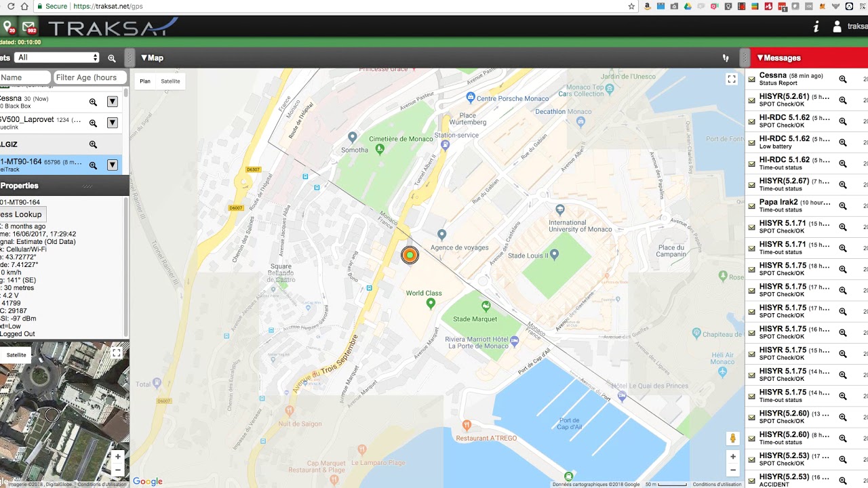Collapse the Messages panel header
Viewport: 868px width, 488px height.
point(778,58)
